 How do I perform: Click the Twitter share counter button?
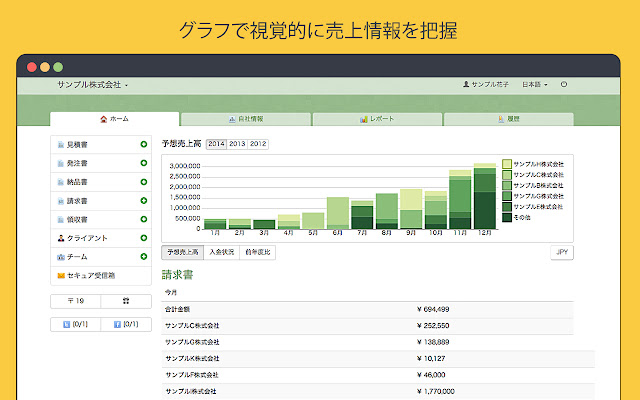[76, 324]
